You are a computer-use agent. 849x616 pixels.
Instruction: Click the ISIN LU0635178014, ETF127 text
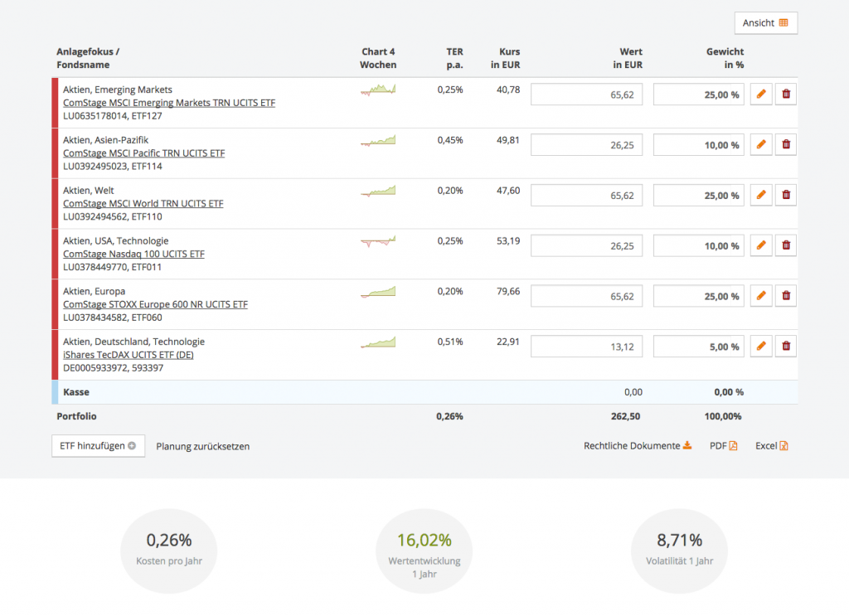click(x=112, y=116)
